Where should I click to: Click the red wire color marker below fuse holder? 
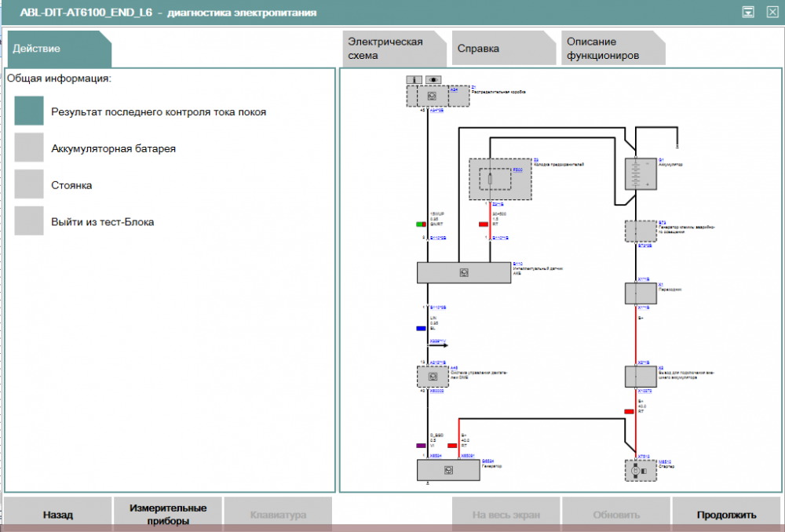point(484,224)
